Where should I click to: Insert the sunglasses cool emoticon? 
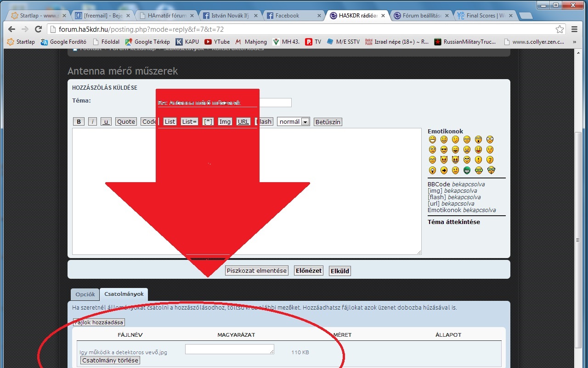444,150
